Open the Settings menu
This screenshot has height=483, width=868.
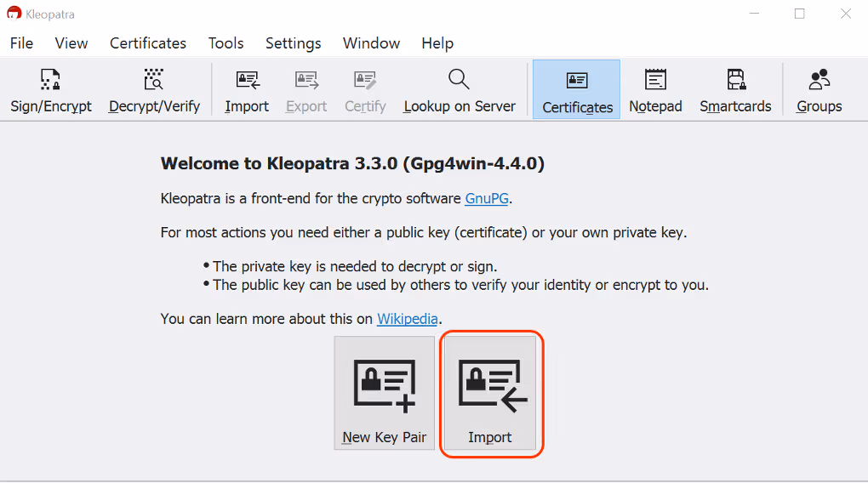(294, 43)
